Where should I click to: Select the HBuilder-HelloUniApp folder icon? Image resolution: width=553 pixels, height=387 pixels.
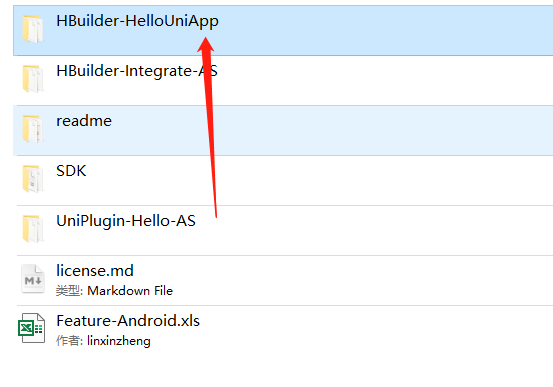tap(33, 29)
